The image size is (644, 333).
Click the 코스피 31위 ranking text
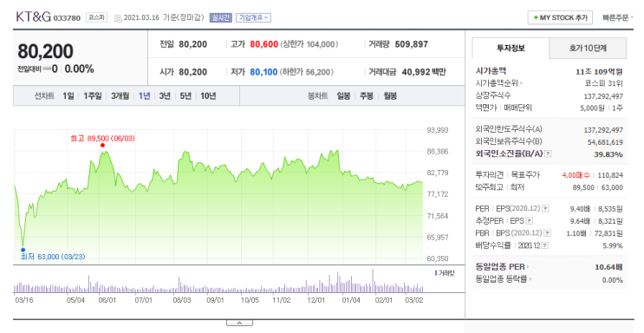(x=604, y=83)
